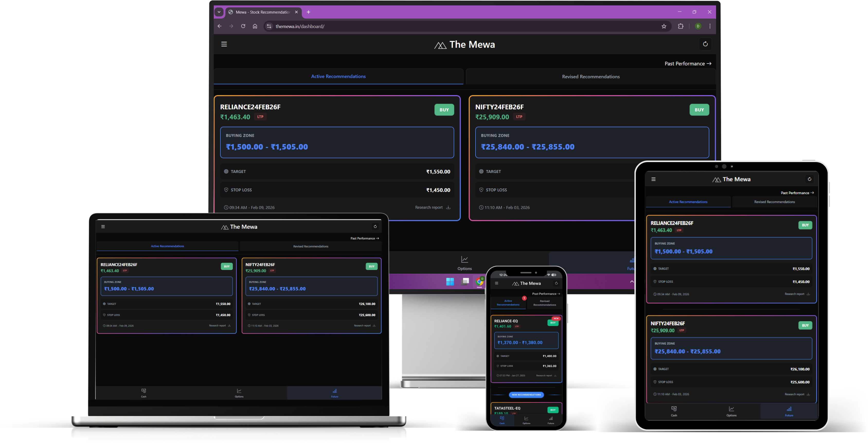Click the D profile avatar in Chrome

tap(698, 26)
